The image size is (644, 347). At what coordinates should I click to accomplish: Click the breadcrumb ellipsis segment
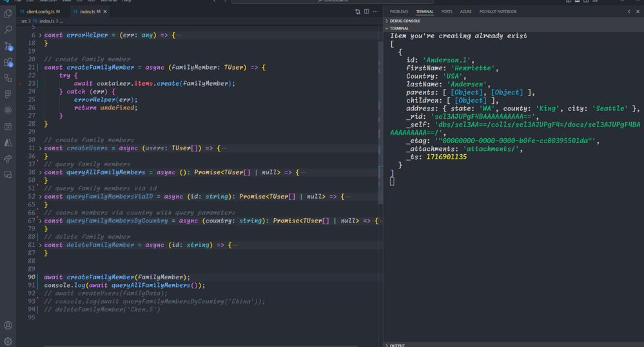pos(61,21)
